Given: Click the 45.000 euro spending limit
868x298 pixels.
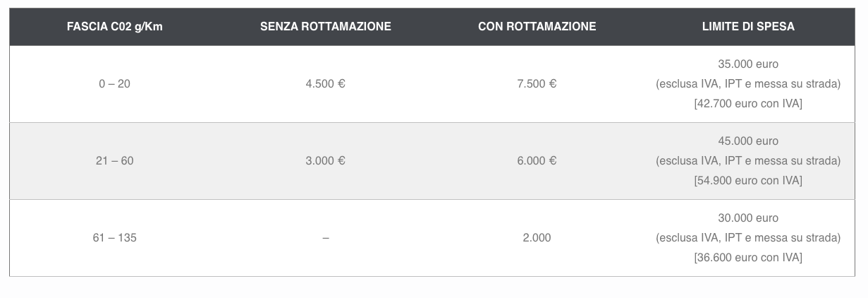Looking at the screenshot, I should click(748, 141).
